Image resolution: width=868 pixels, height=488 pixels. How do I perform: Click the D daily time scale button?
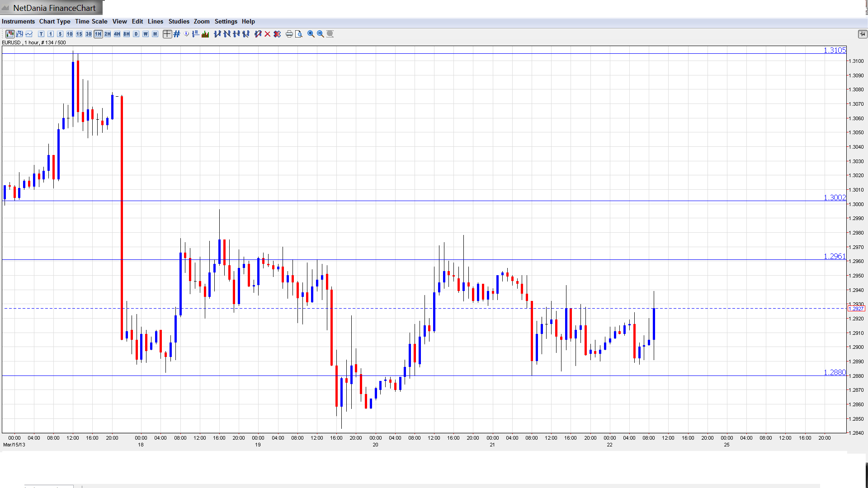[x=136, y=34]
